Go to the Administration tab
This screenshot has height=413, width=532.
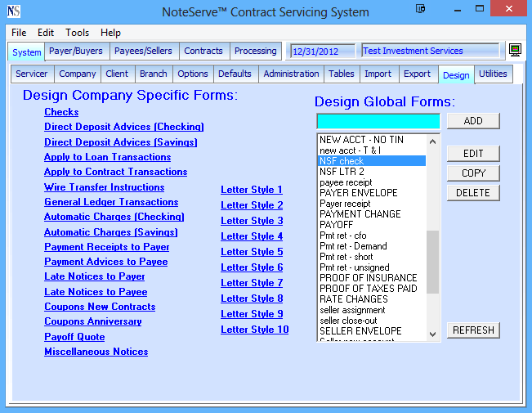[x=291, y=74]
